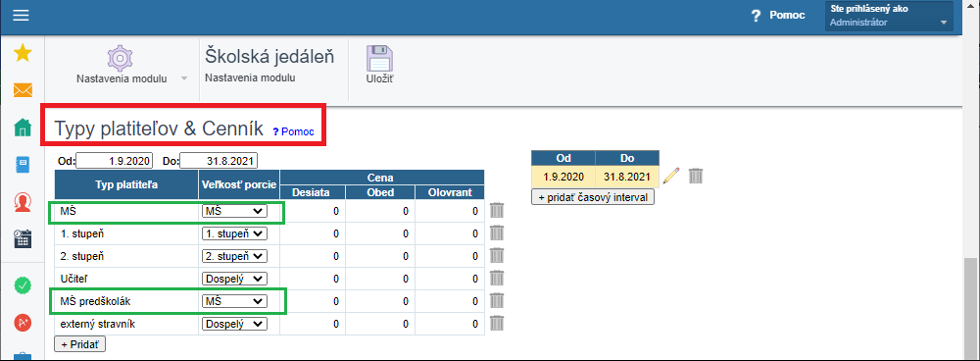The image size is (980, 361).
Task: Expand portion size dropdown for 1. stupeň
Action: (x=234, y=233)
